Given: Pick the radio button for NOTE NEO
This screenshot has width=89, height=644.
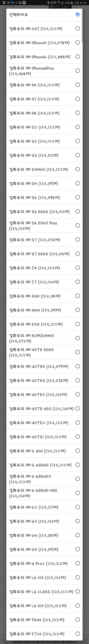Looking at the screenshot, I should click(x=78, y=408).
